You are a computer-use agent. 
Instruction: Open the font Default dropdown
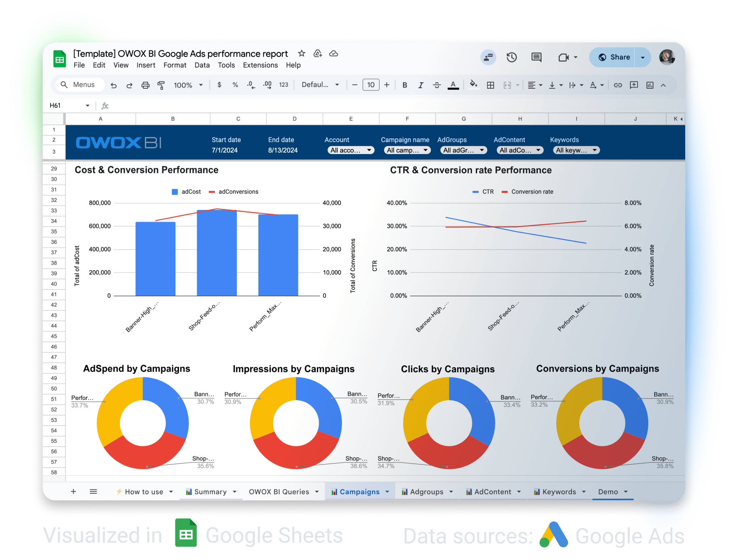(320, 85)
